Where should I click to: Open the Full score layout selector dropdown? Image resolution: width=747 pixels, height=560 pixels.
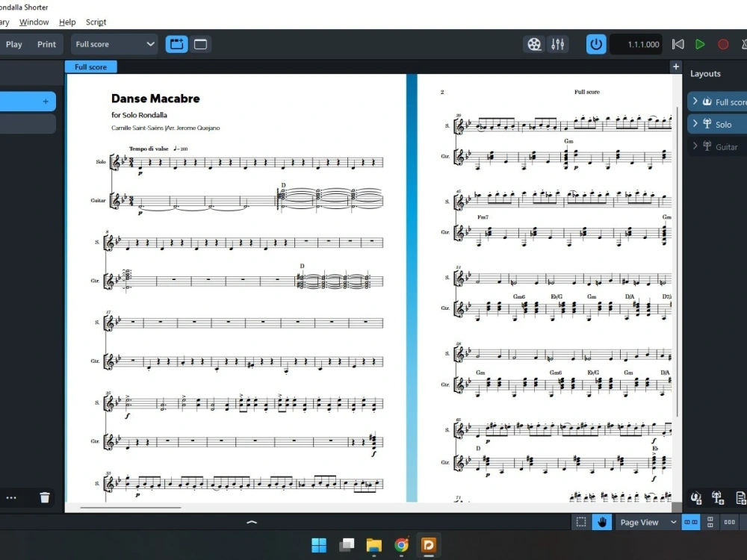pyautogui.click(x=114, y=44)
